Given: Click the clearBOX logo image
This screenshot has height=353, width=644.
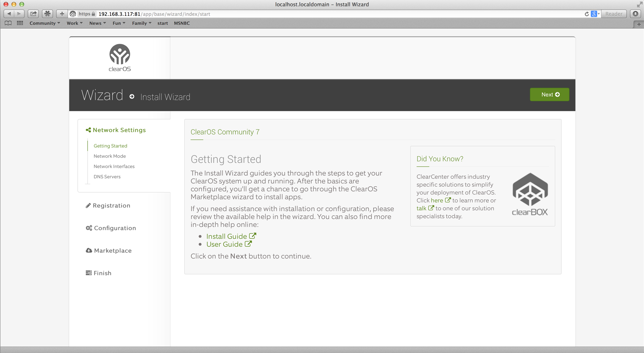Looking at the screenshot, I should (530, 194).
